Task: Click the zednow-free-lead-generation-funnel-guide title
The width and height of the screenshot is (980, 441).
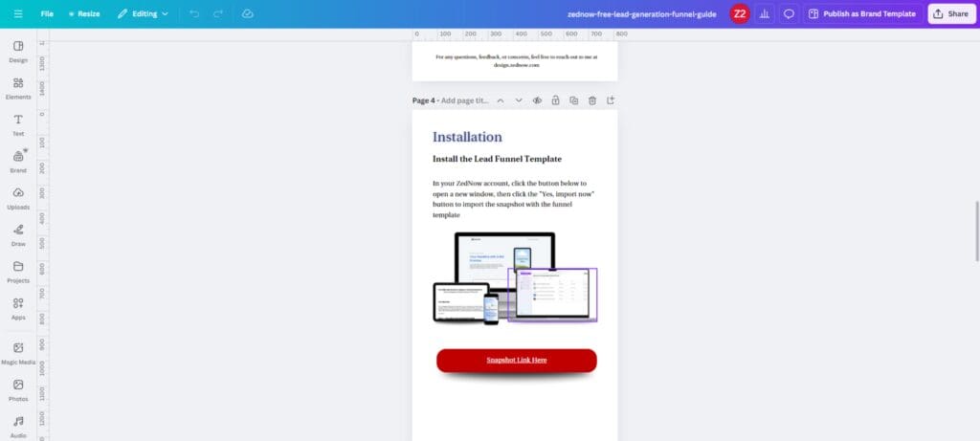Action: tap(642, 13)
